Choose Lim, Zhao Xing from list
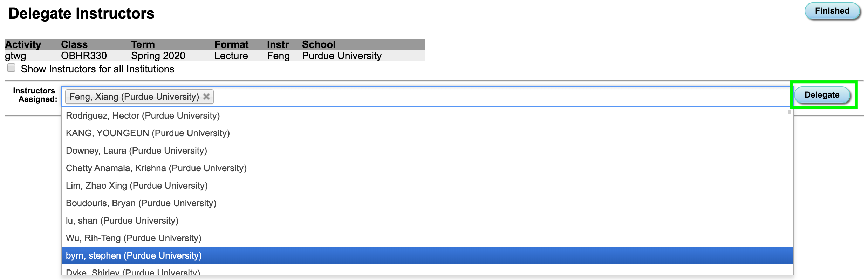Viewport: 868px width, 280px height. pyautogui.click(x=137, y=185)
